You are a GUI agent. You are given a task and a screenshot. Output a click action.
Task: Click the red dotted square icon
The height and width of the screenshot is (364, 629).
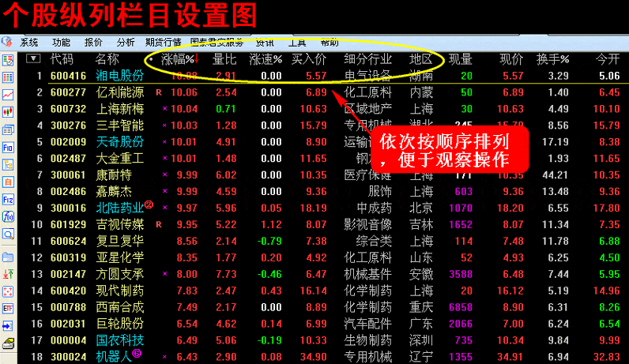click(x=8, y=291)
